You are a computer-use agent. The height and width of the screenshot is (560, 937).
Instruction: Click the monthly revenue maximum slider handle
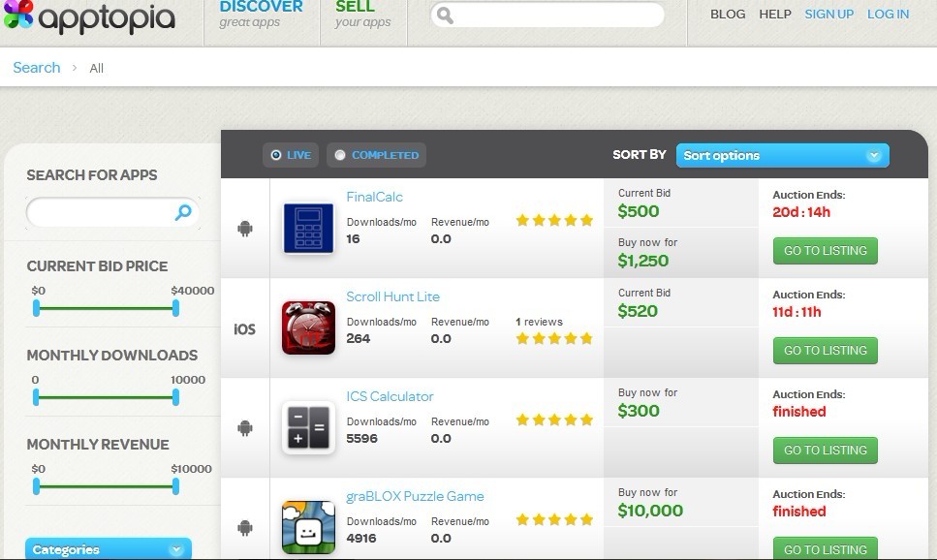pos(175,486)
